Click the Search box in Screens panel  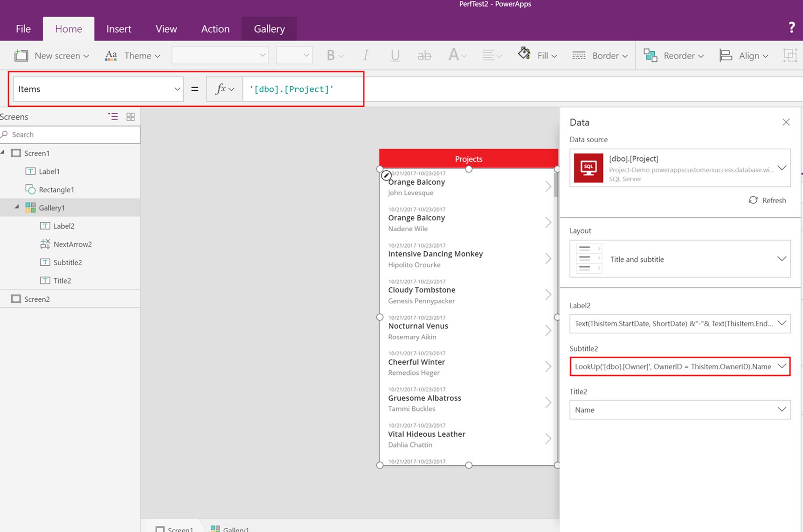tap(70, 134)
